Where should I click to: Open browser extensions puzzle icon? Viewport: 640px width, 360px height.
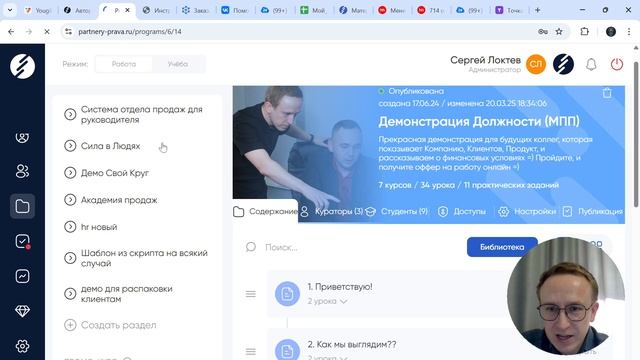[x=584, y=31]
